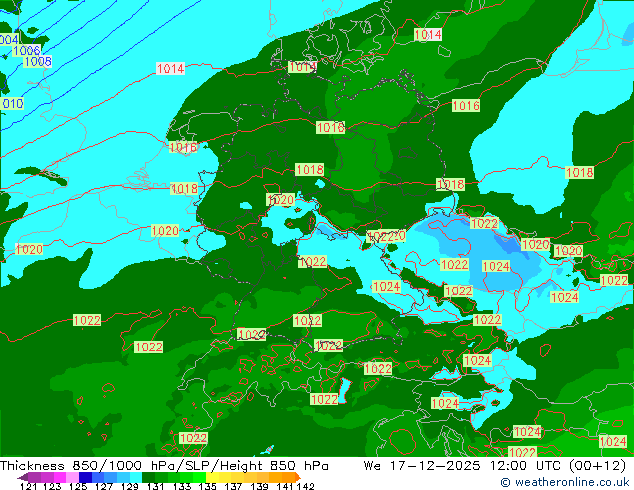
Task: Click the blue '1008' isobar label
Action: pos(38,61)
